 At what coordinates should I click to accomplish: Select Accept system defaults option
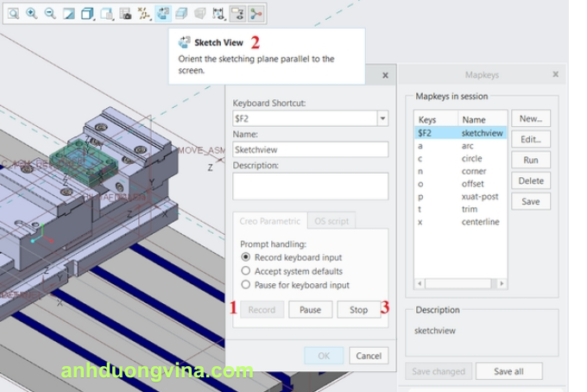246,271
